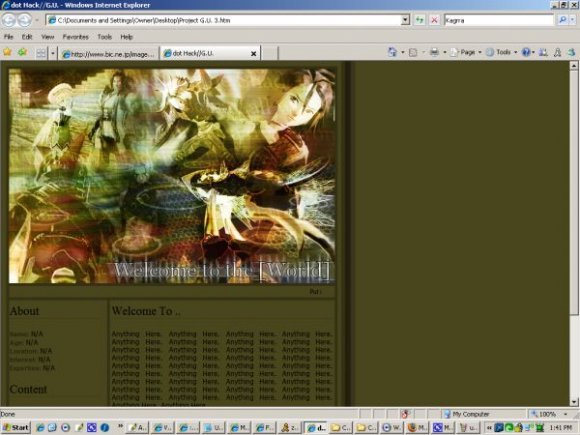Click the Content heading in sidebar

[28, 389]
